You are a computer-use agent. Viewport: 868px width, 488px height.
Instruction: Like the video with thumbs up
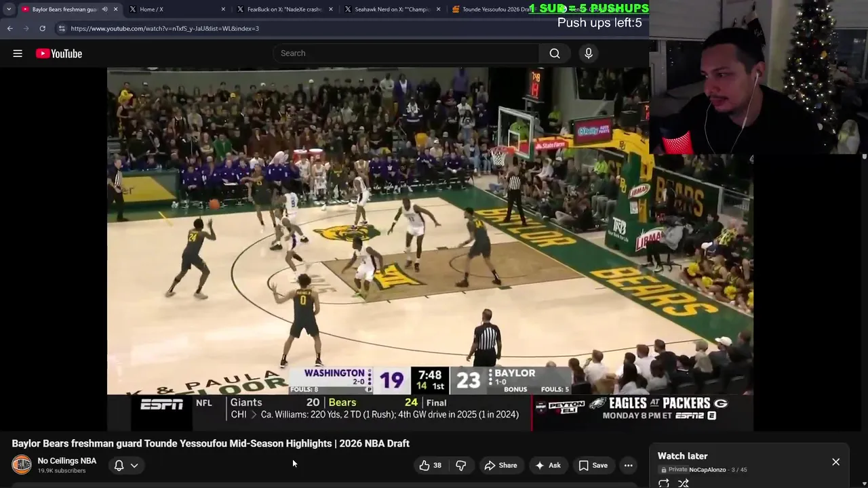pos(431,465)
